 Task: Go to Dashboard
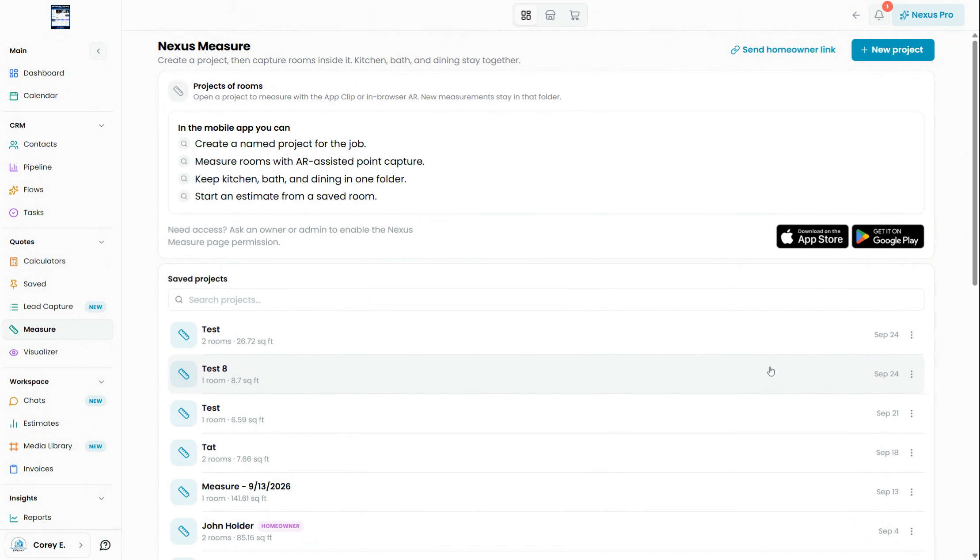coord(58,73)
